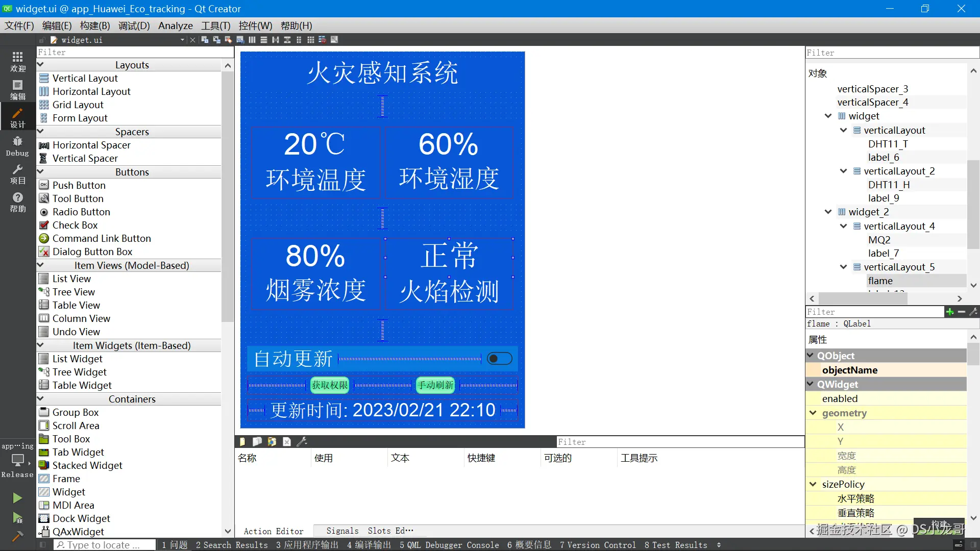Apply horizontal layout to selected widgets
Screen dimensions: 980x551
click(x=252, y=39)
